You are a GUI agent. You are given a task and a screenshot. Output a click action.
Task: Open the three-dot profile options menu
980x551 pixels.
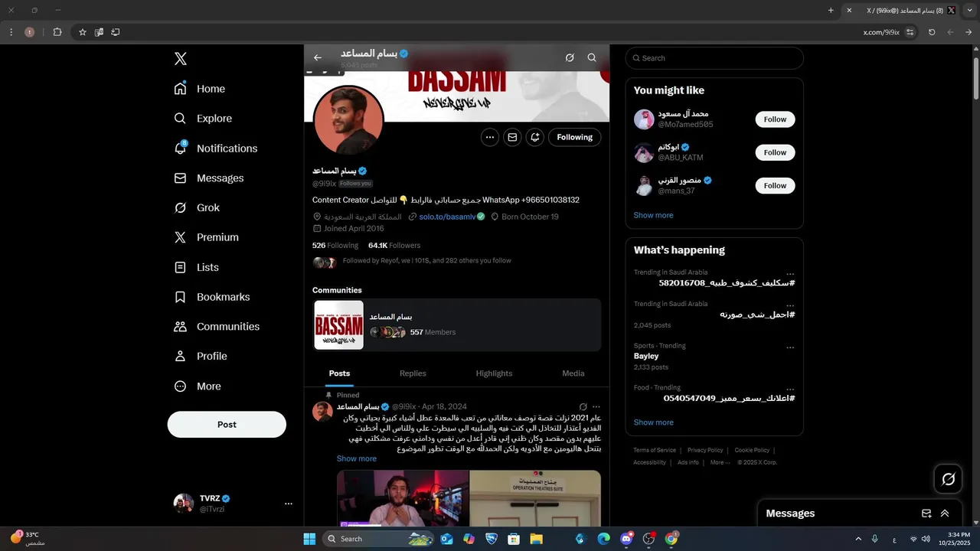coord(490,137)
